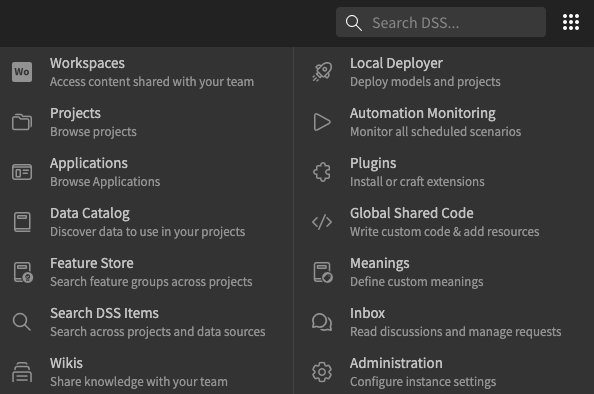This screenshot has width=594, height=394.
Task: Click 'Configure instance settings' text
Action: point(423,382)
